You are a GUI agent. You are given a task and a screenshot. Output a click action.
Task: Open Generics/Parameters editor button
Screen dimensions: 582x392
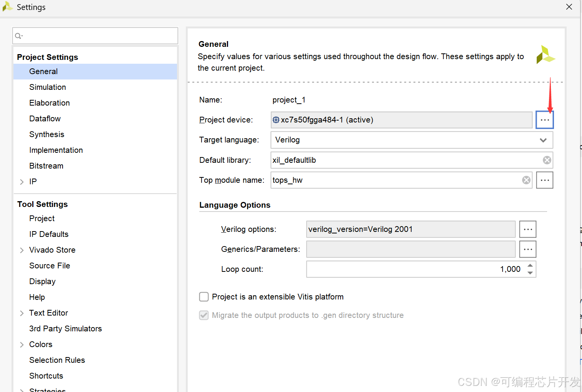[528, 249]
